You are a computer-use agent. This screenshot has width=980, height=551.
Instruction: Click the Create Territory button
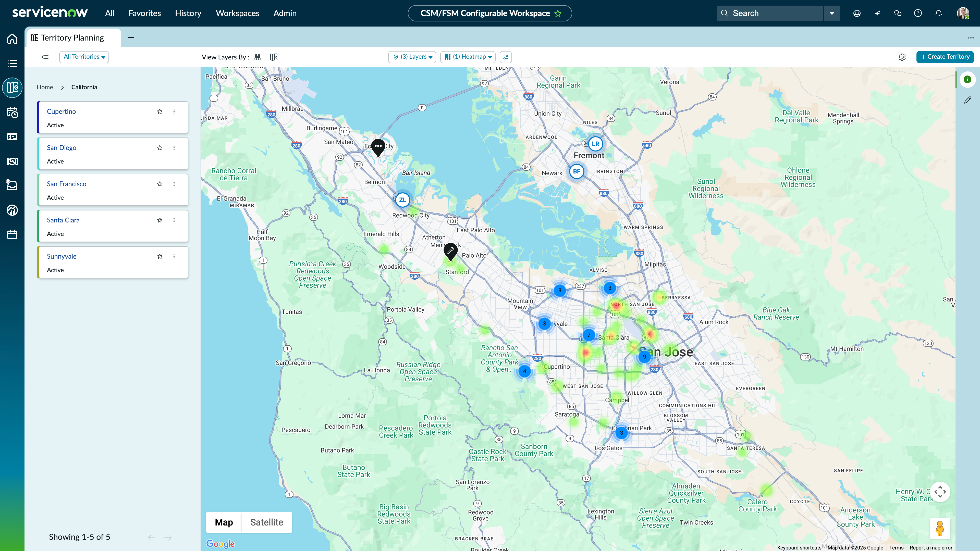(x=945, y=57)
